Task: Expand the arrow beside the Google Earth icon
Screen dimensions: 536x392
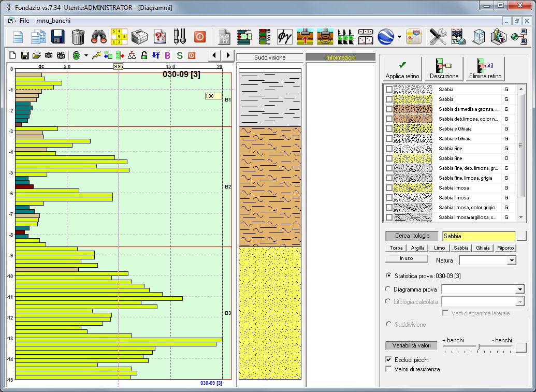Action: (399, 37)
